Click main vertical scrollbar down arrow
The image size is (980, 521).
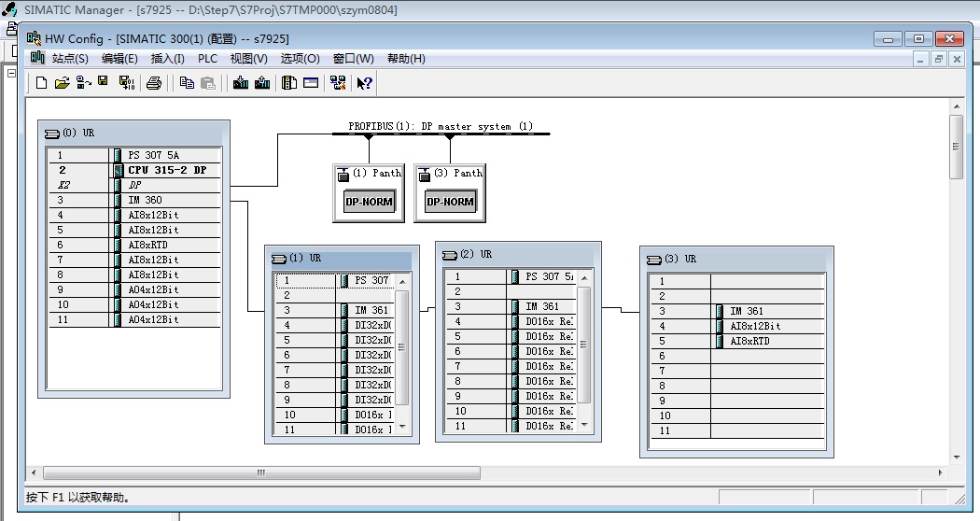[957, 458]
